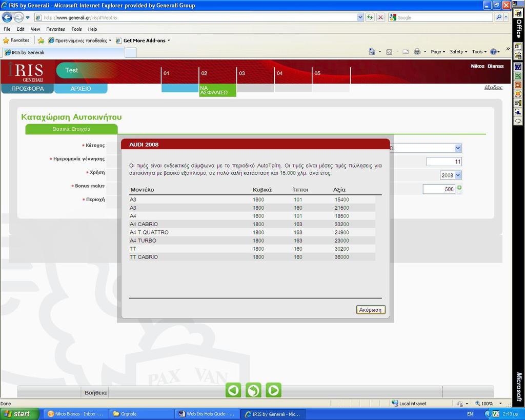This screenshot has height=420, width=525.
Task: Open the year 2008 dropdown
Action: click(458, 175)
